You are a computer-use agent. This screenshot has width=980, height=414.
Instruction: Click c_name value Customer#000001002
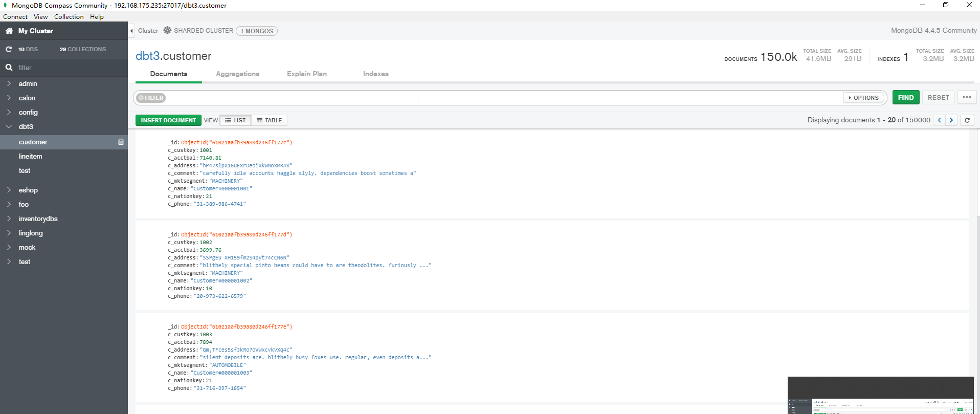click(x=221, y=281)
